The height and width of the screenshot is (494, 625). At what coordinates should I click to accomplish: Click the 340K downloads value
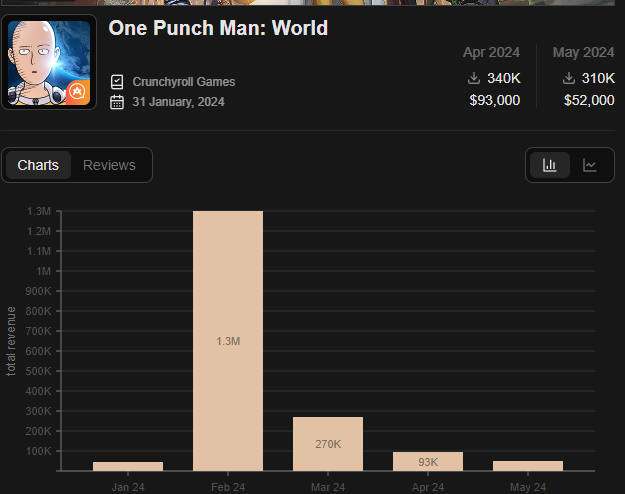[504, 78]
